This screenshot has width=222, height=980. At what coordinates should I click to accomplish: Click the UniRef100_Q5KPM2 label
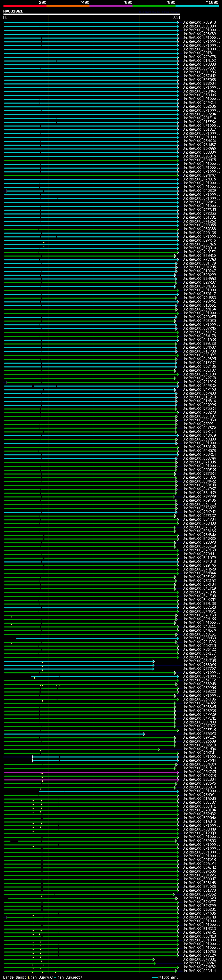(x=199, y=512)
